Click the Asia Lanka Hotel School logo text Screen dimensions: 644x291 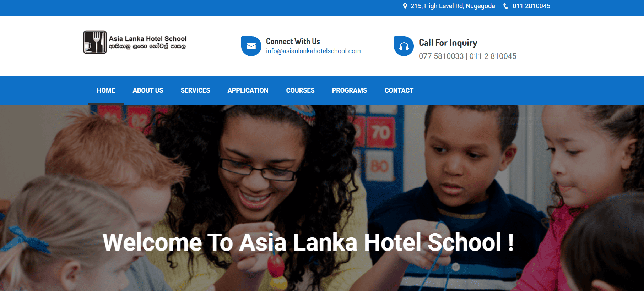point(148,39)
